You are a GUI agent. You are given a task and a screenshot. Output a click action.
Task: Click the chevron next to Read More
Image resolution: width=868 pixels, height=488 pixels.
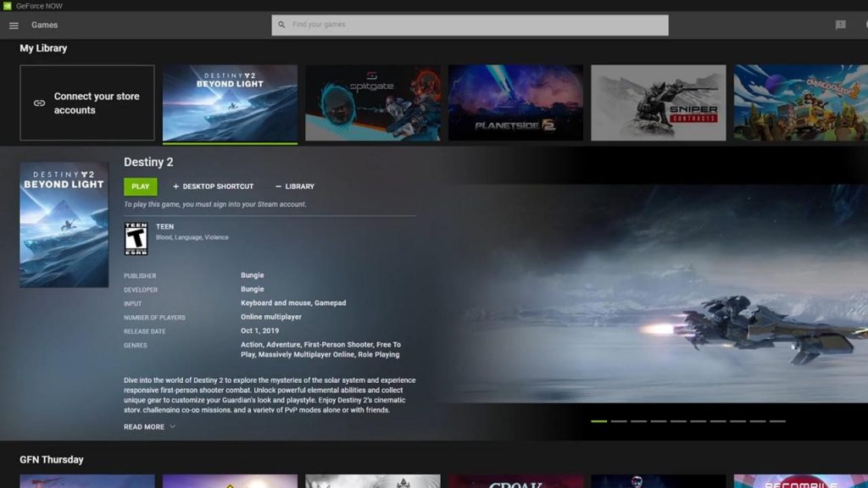(172, 427)
